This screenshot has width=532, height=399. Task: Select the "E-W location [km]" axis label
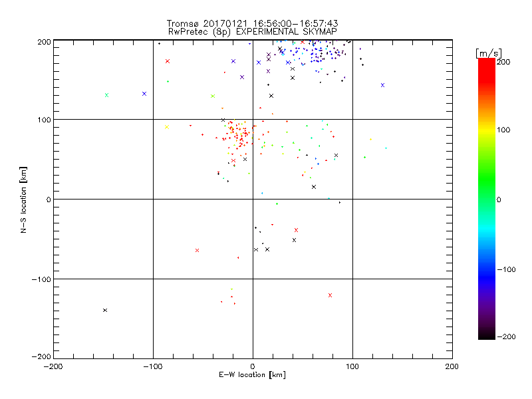click(252, 375)
